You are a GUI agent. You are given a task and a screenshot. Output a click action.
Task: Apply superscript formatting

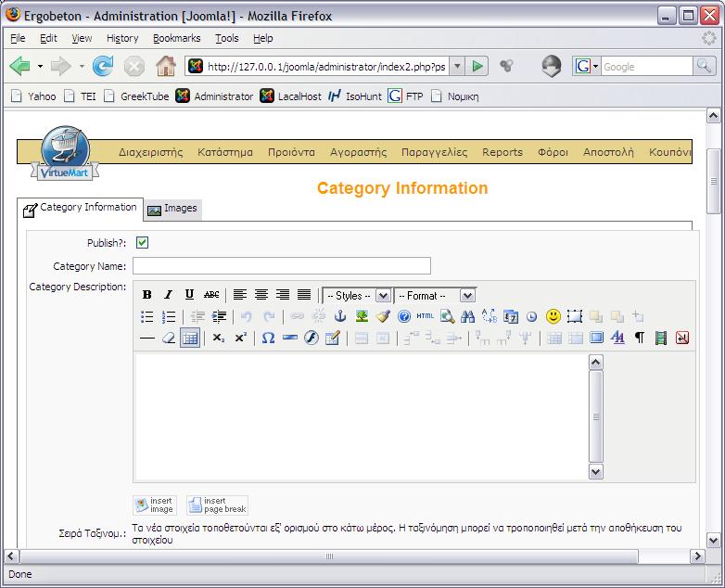pos(240,339)
